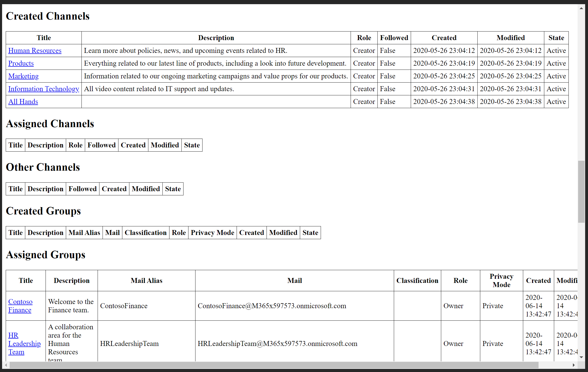Viewport: 588px width, 372px height.
Task: Click the vertical scrollbar thumb
Action: [x=581, y=192]
